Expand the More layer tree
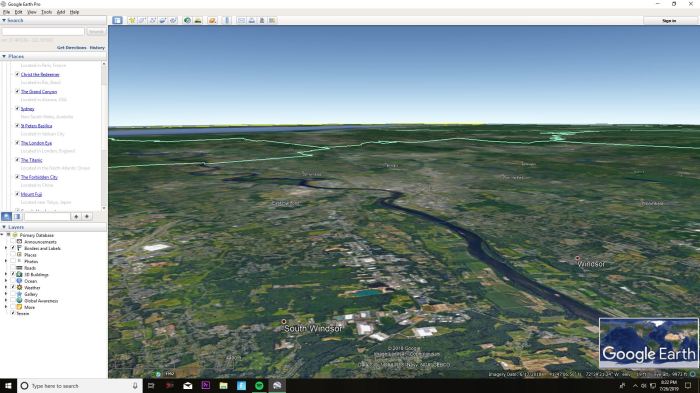 (6, 307)
